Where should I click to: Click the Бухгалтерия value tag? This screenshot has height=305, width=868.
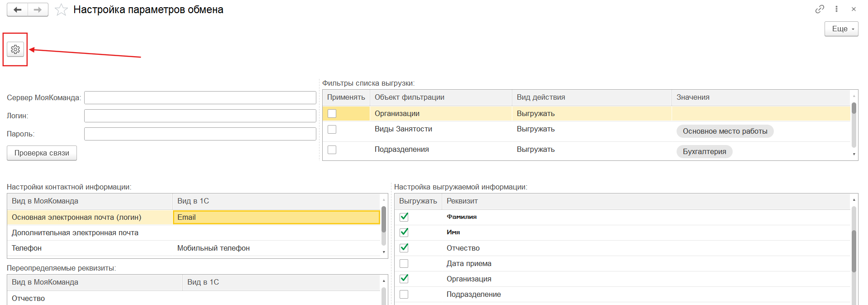704,152
